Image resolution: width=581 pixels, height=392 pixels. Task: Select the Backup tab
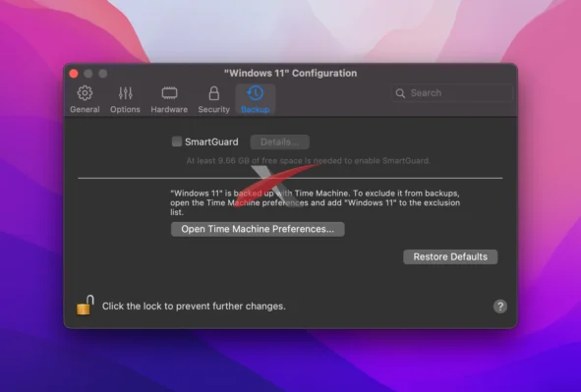(256, 99)
